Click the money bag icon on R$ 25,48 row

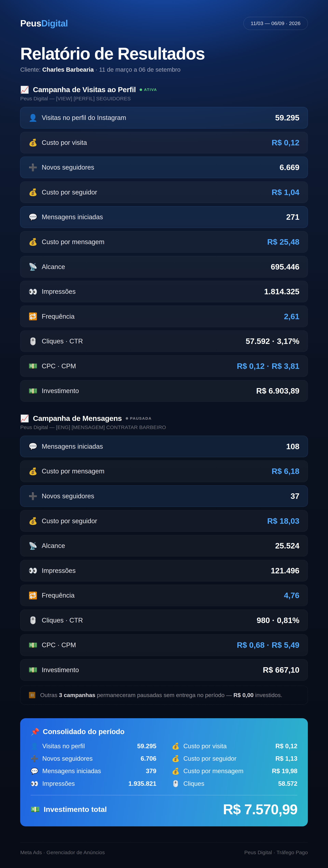coord(33,242)
